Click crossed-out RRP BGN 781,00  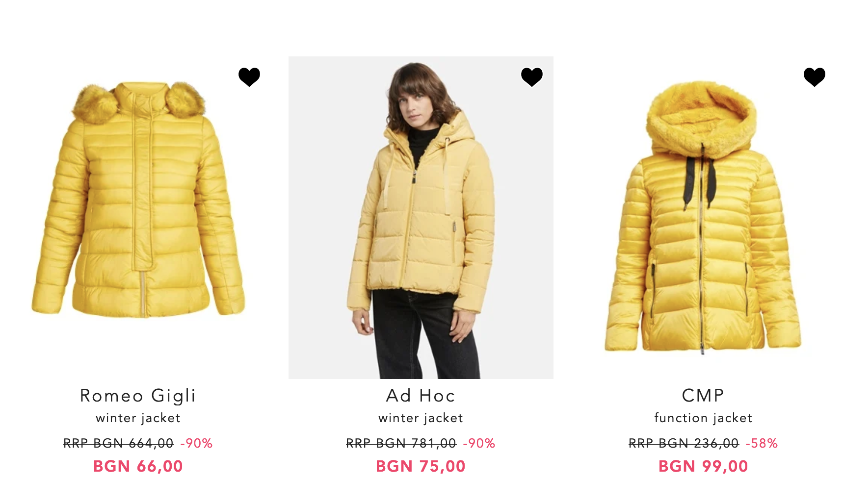click(x=401, y=444)
